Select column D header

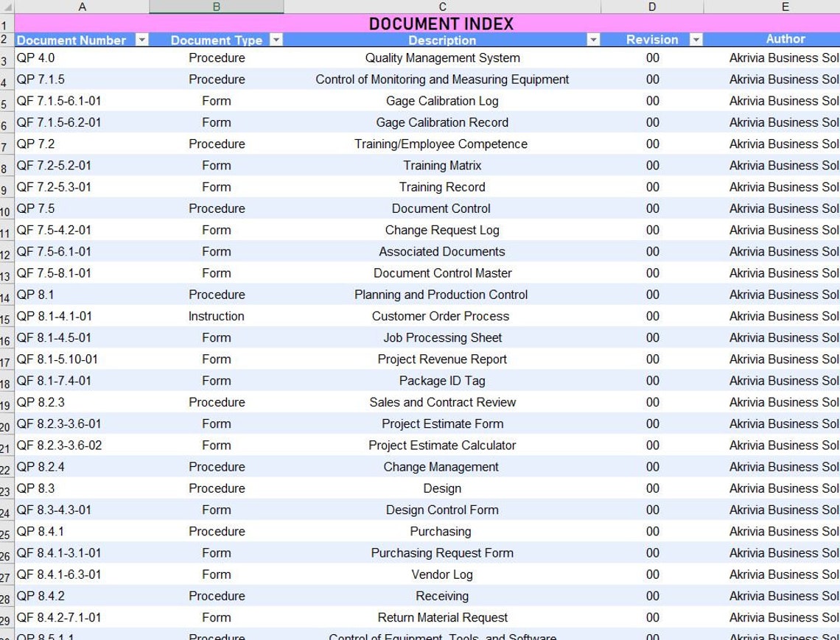652,7
